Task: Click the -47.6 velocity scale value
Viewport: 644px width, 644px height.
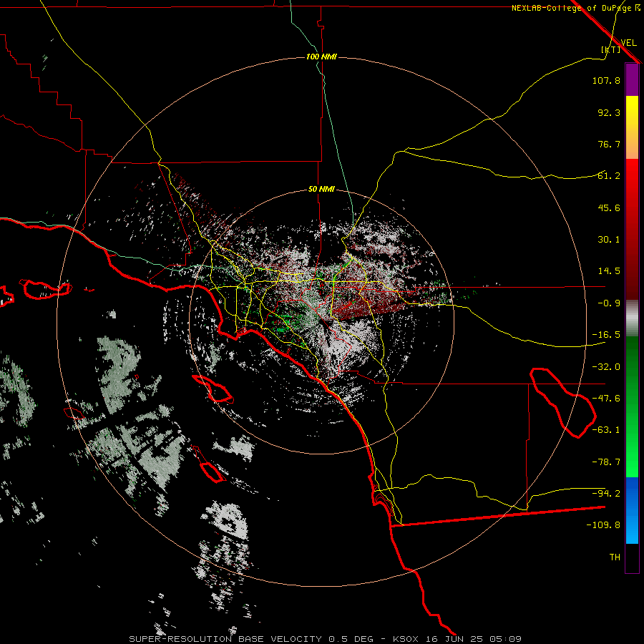Action: [606, 399]
